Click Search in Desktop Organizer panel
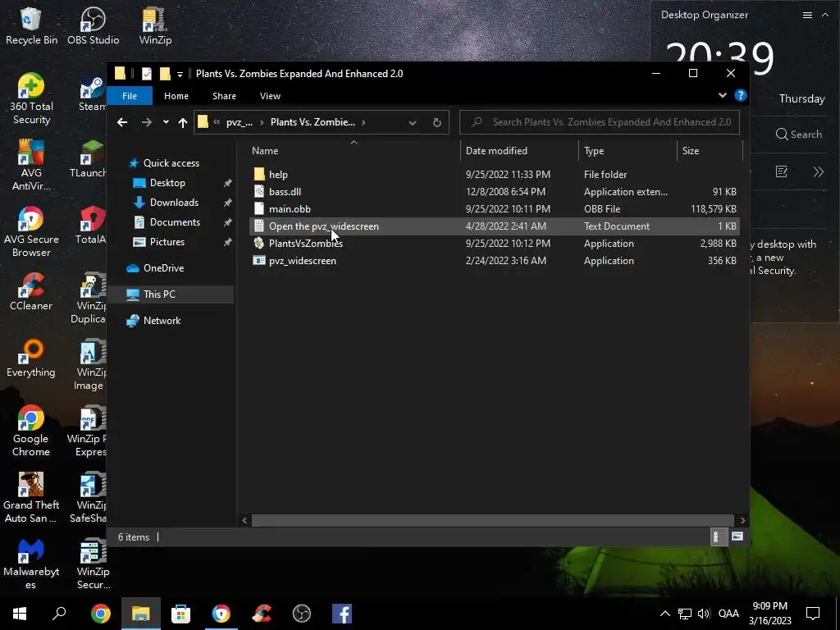840x630 pixels. pos(799,134)
